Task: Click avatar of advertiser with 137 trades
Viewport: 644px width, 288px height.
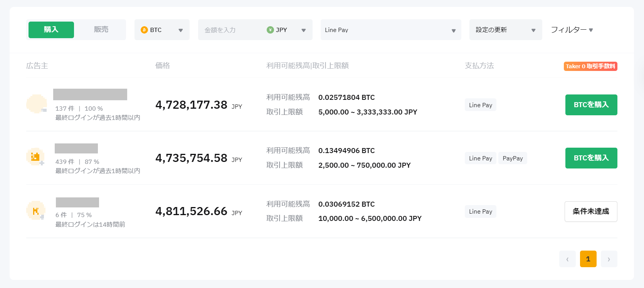Action: point(36,104)
